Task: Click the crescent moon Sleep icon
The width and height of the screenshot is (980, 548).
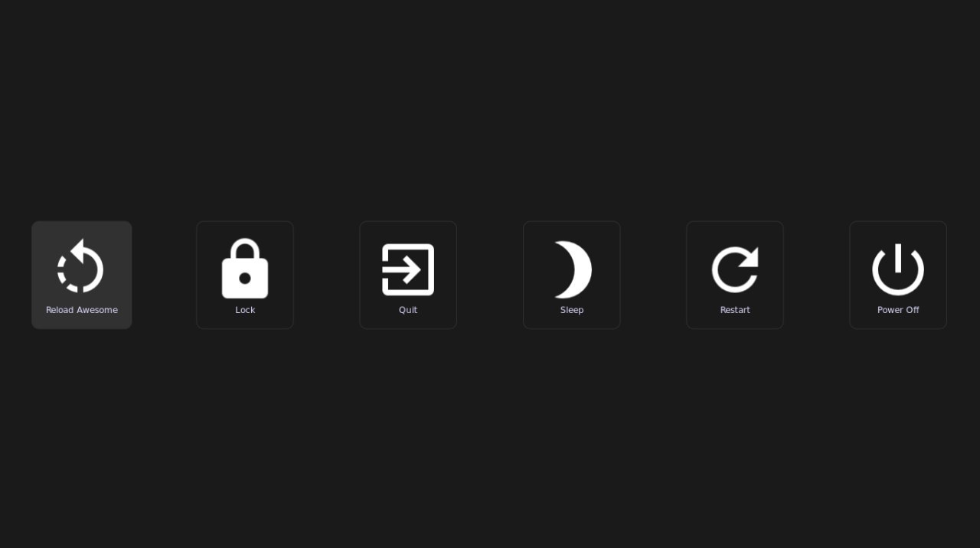Action: pos(573,269)
